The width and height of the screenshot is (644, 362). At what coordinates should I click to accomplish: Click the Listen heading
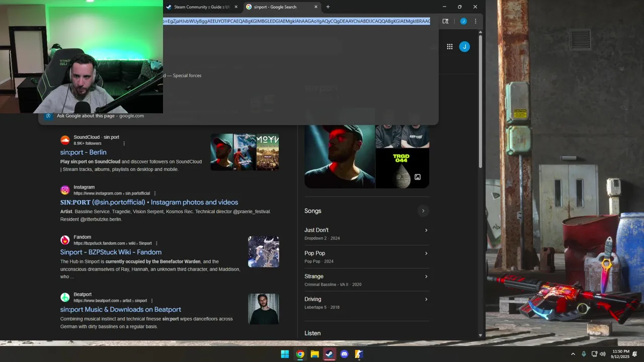(x=312, y=333)
